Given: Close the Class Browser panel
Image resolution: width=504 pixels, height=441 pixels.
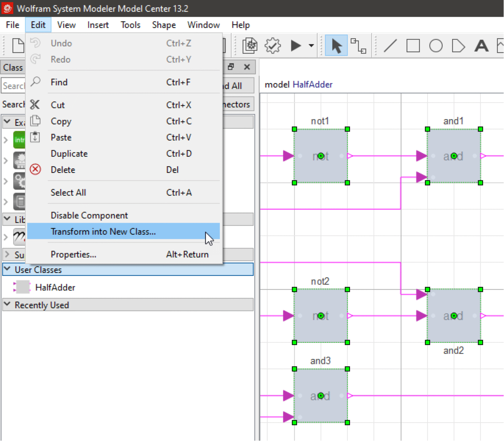Looking at the screenshot, I should click(247, 67).
